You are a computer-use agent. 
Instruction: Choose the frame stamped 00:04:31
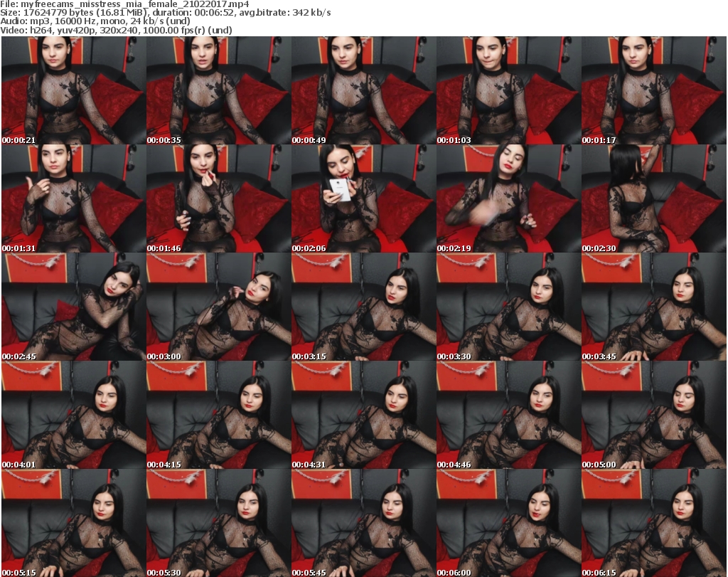(x=363, y=415)
